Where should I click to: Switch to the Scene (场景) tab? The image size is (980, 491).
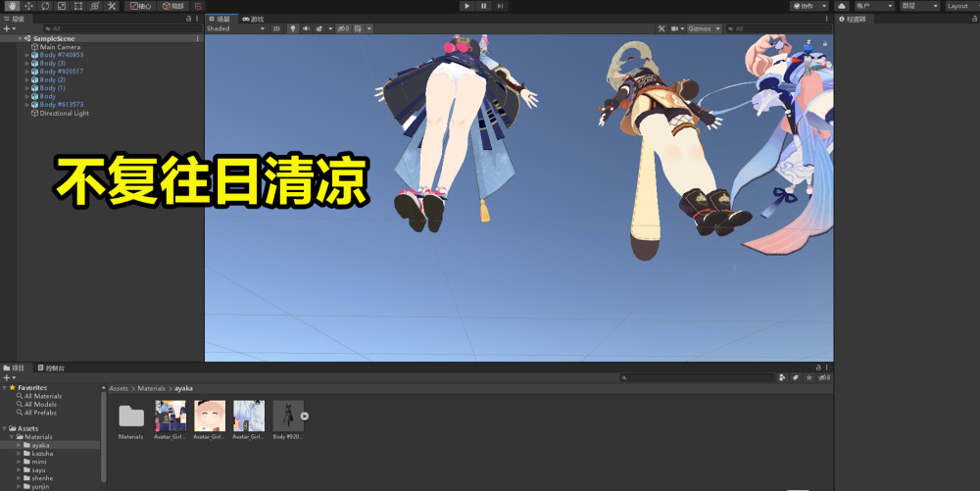click(x=220, y=19)
